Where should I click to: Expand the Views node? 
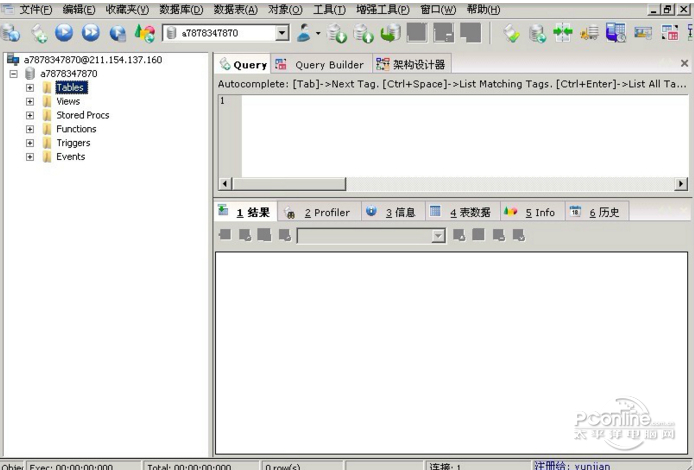pos(30,101)
